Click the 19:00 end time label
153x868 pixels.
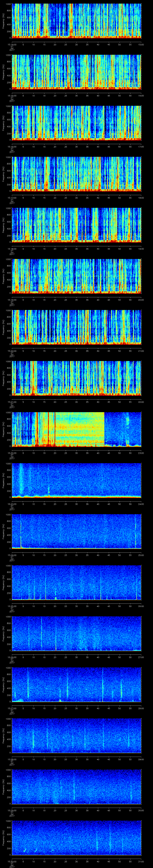(x=141, y=249)
